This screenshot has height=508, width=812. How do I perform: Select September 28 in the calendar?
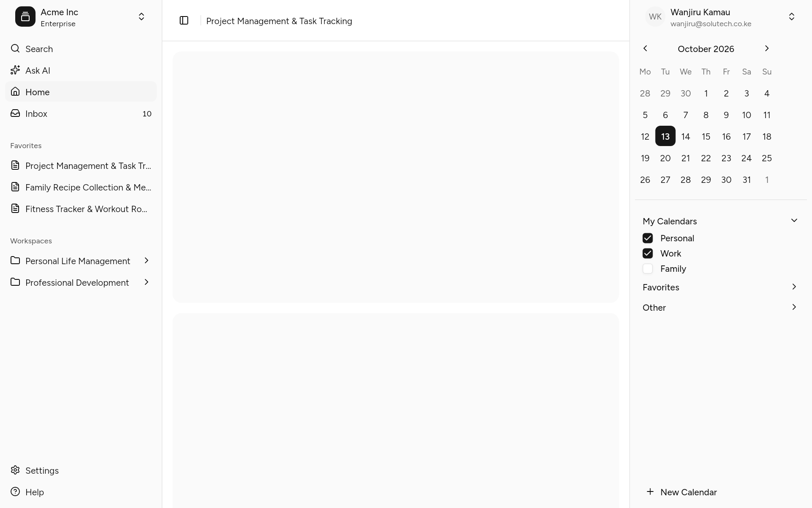pos(645,93)
